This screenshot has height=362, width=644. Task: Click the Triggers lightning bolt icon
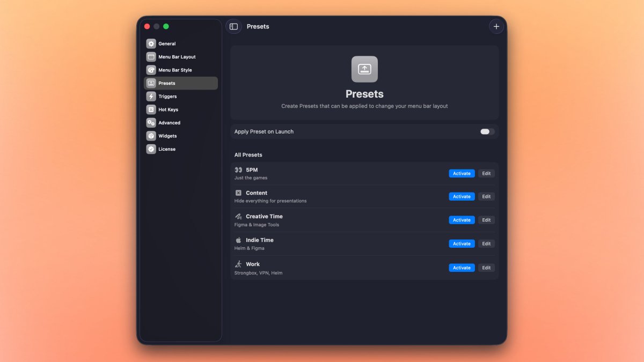pos(151,97)
